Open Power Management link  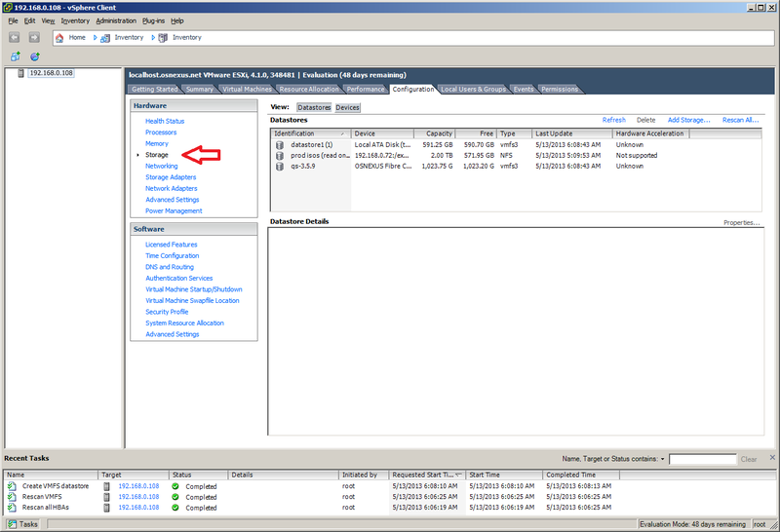(x=174, y=210)
